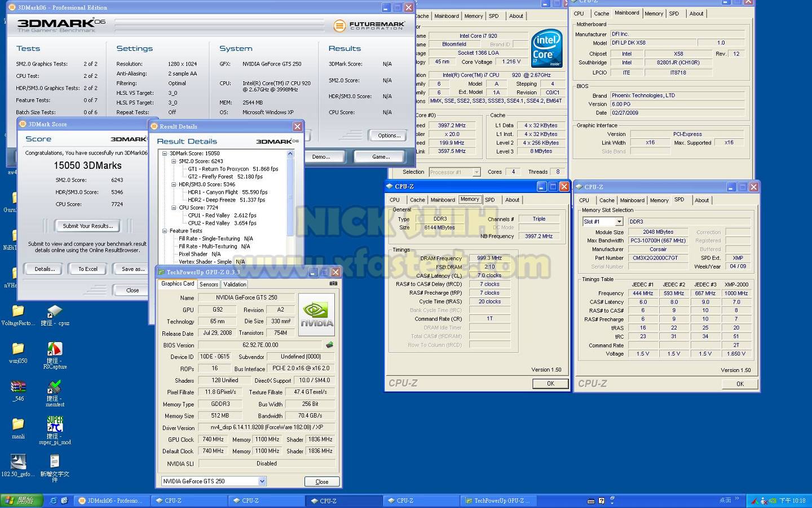The image size is (812, 508).
Task: Open the CPU-Z Processor selection dropdown
Action: (x=476, y=172)
